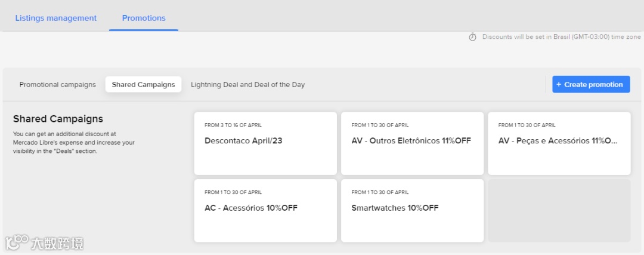644x255 pixels.
Task: Open the Listings management tab
Action: pos(55,18)
